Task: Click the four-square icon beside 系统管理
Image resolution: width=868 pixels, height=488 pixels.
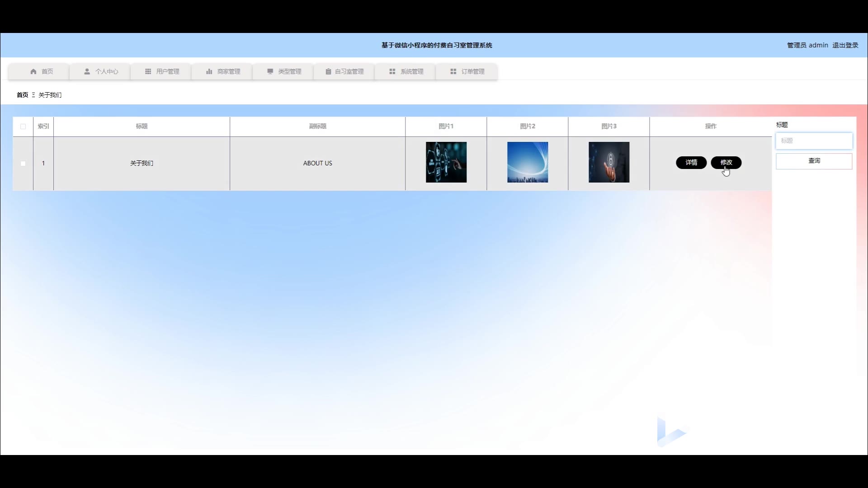Action: pyautogui.click(x=392, y=71)
